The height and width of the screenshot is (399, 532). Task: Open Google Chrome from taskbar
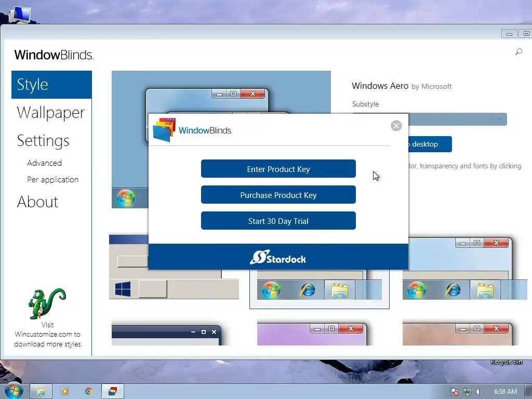[88, 391]
